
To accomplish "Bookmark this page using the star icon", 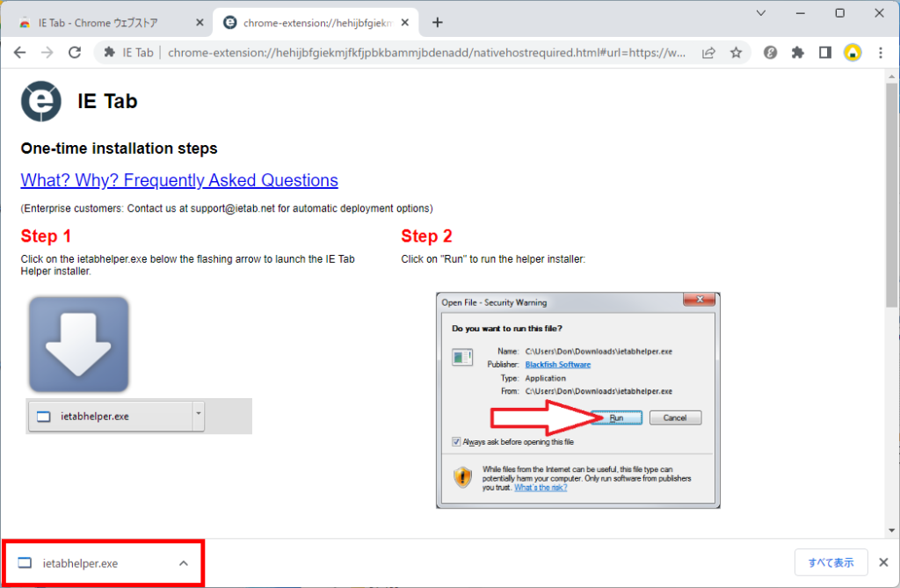I will pyautogui.click(x=737, y=53).
